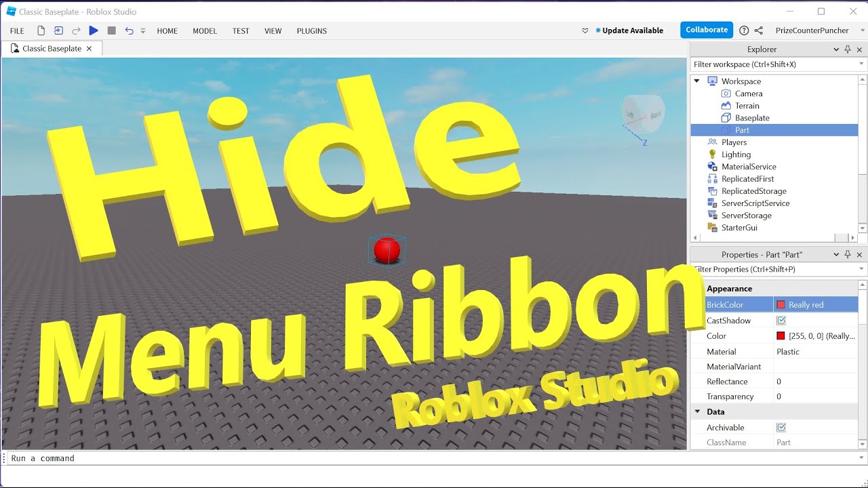Click the ServerScriptService icon
868x488 pixels.
click(x=712, y=203)
